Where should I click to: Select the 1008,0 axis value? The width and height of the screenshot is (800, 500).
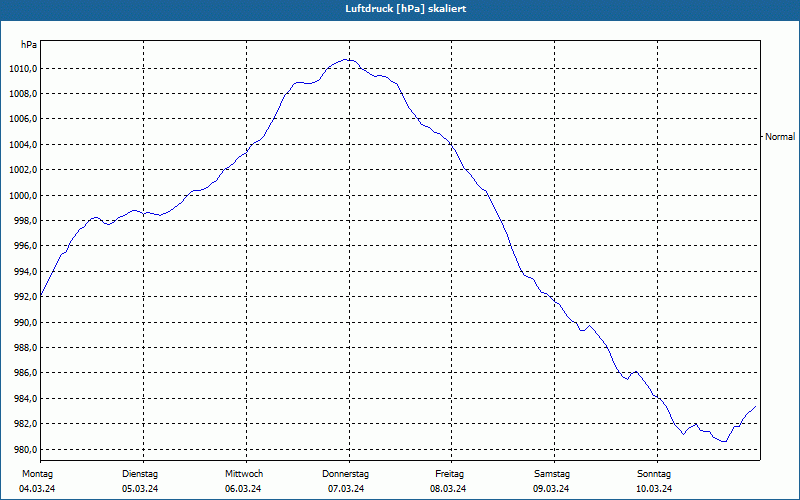22,94
